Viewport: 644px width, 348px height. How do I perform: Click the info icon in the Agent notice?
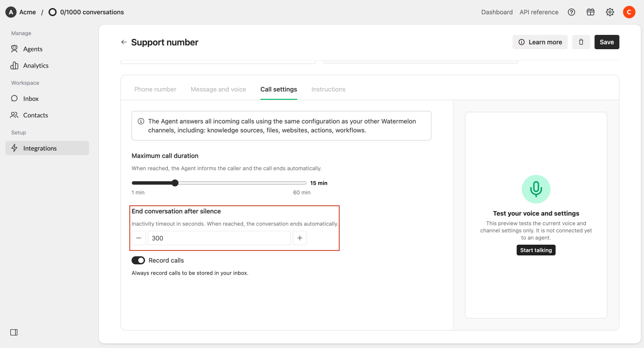click(141, 121)
